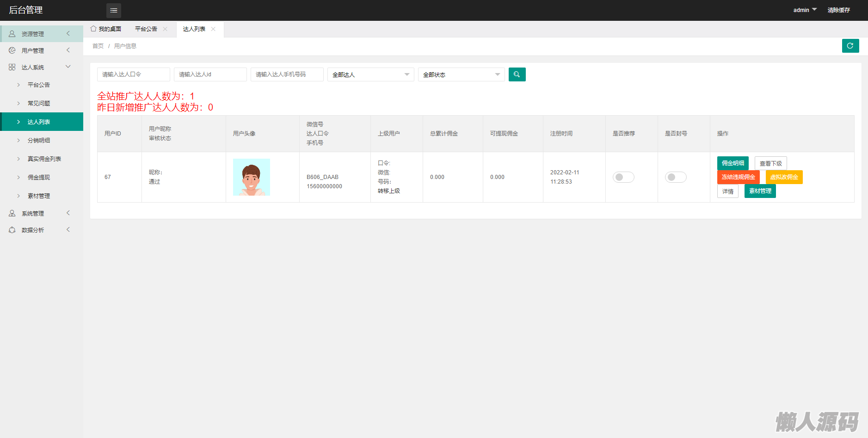Image resolution: width=868 pixels, height=438 pixels.
Task: Close the 平台公告 tab
Action: tap(165, 29)
